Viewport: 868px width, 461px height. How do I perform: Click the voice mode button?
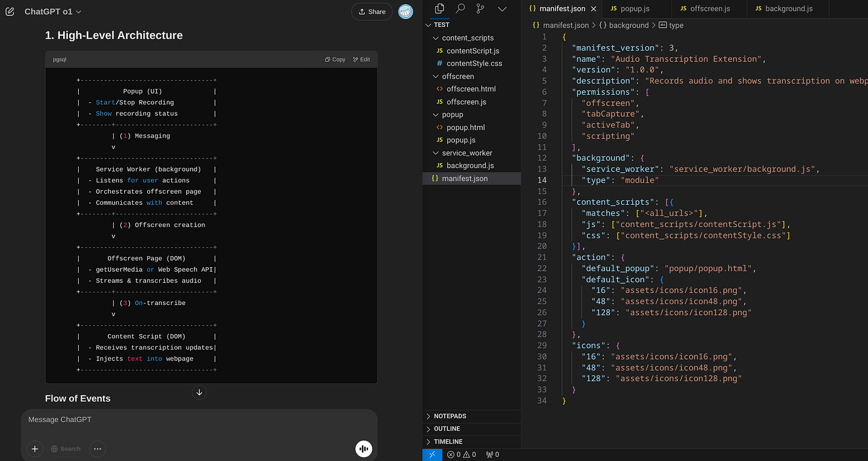pos(364,448)
